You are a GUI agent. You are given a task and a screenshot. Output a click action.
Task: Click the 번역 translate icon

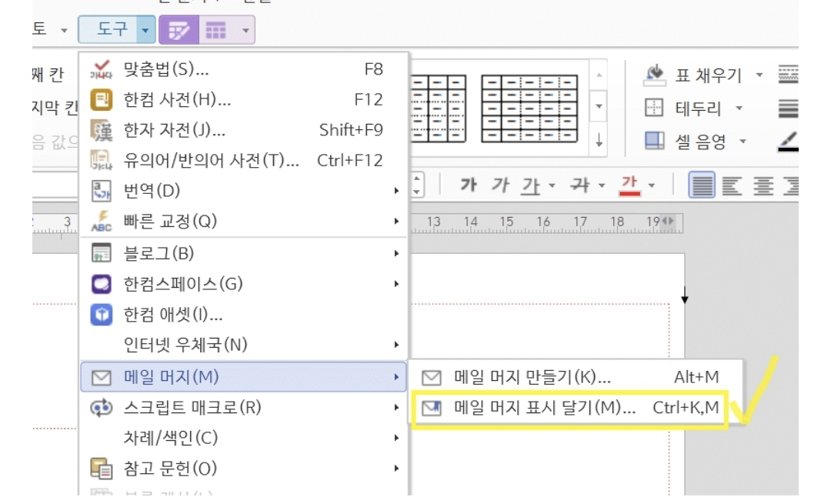click(102, 191)
